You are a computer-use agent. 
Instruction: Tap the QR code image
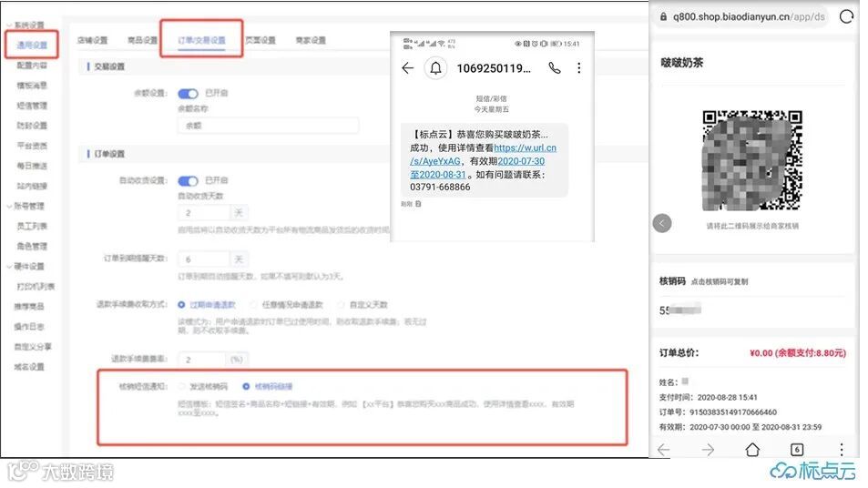[x=752, y=160]
